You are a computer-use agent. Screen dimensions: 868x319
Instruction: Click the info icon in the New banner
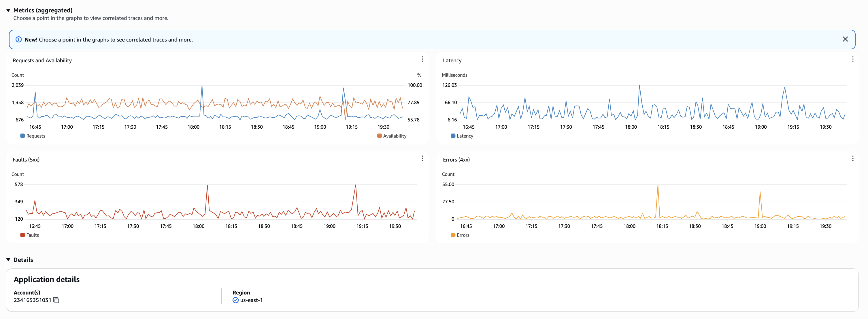(x=19, y=39)
